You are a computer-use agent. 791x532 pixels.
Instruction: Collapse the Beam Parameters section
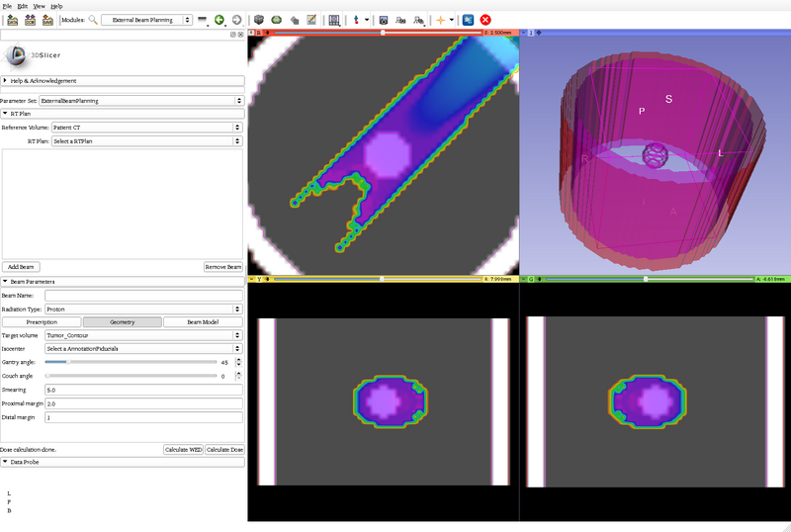6,282
